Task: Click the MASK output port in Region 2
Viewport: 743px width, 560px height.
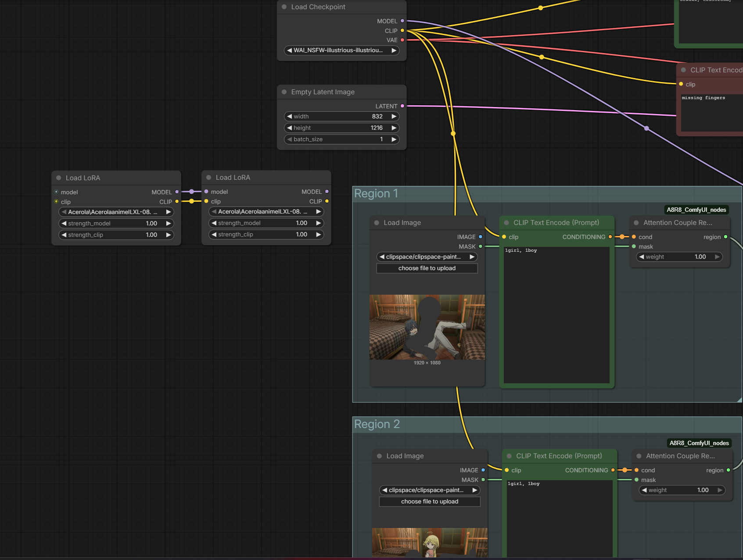Action: click(x=483, y=480)
